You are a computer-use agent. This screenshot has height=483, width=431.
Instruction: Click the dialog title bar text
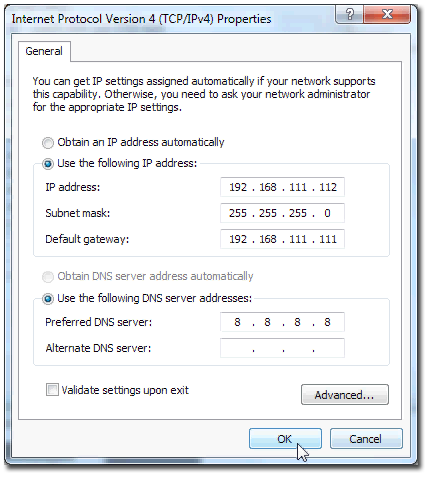tap(141, 19)
